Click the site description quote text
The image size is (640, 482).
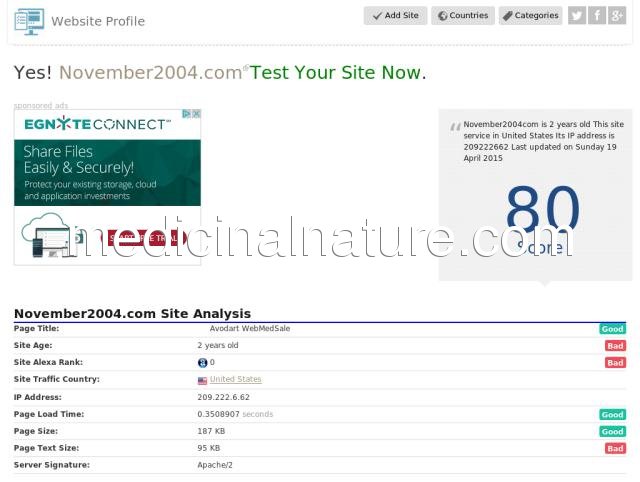tap(543, 141)
